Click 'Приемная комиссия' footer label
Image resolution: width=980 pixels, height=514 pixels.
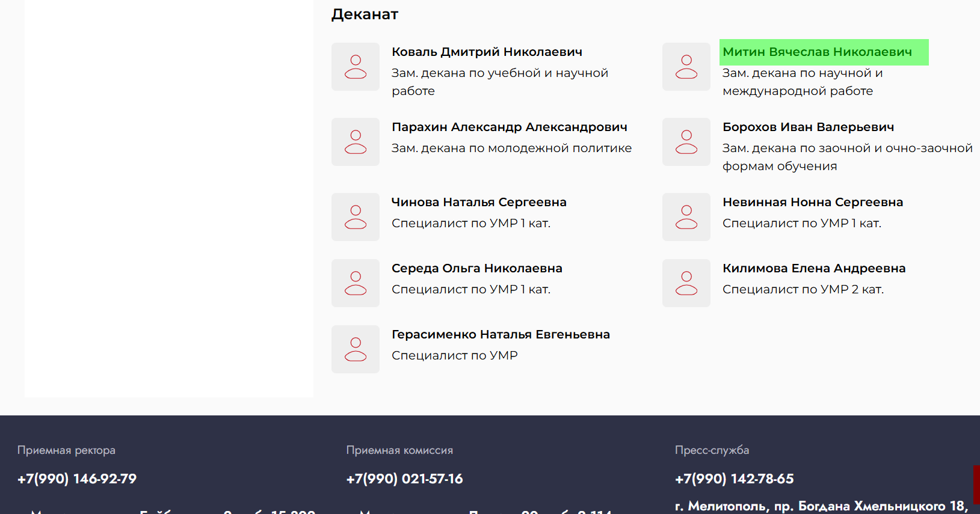click(x=399, y=450)
